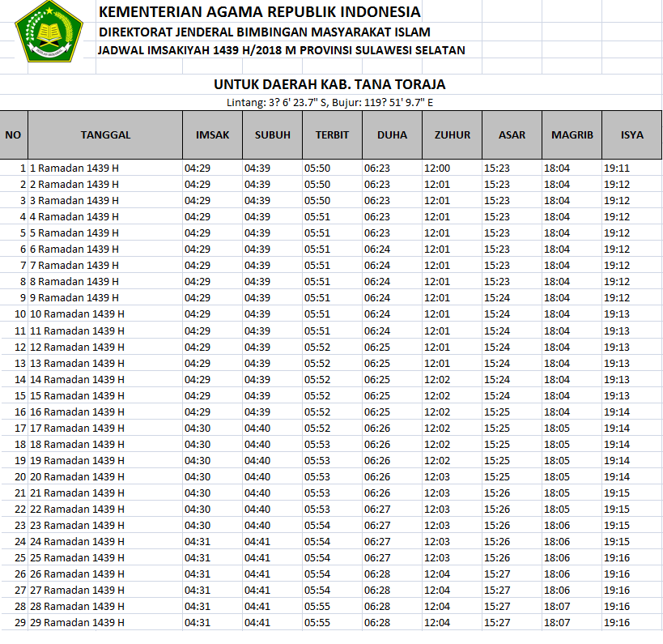Click Magrib time 18:06 for 23 Ramadan

pos(572,526)
